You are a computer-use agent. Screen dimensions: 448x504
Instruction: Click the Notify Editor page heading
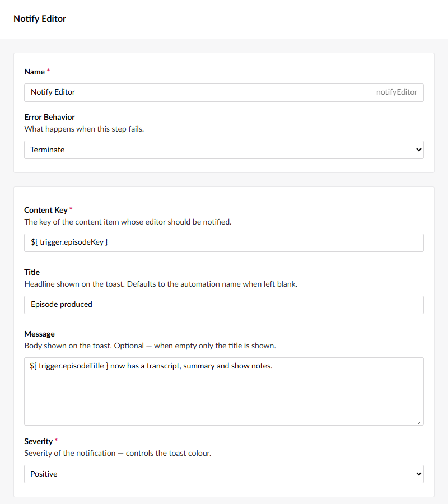click(x=40, y=18)
